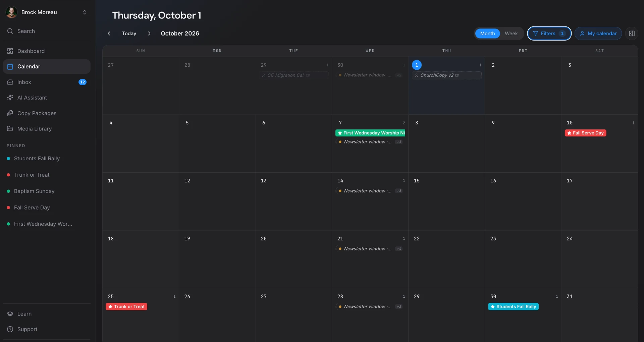The image size is (644, 342).
Task: Open the Fall Serve Day event on October 10
Action: click(x=585, y=133)
